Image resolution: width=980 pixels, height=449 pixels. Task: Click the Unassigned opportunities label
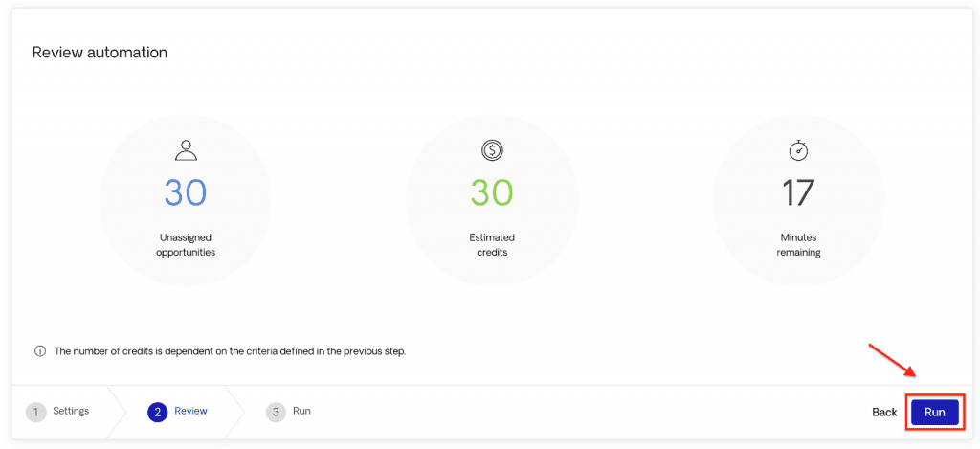pos(187,245)
